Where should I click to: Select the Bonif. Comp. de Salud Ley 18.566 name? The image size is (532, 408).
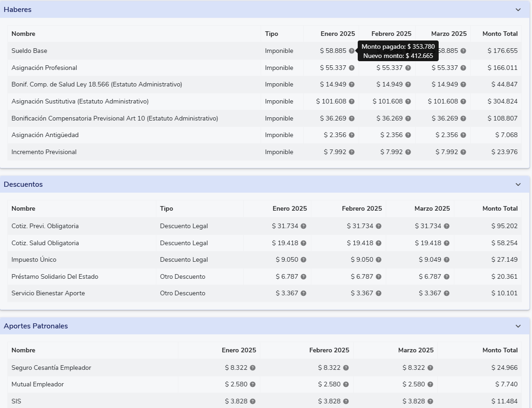coord(97,84)
